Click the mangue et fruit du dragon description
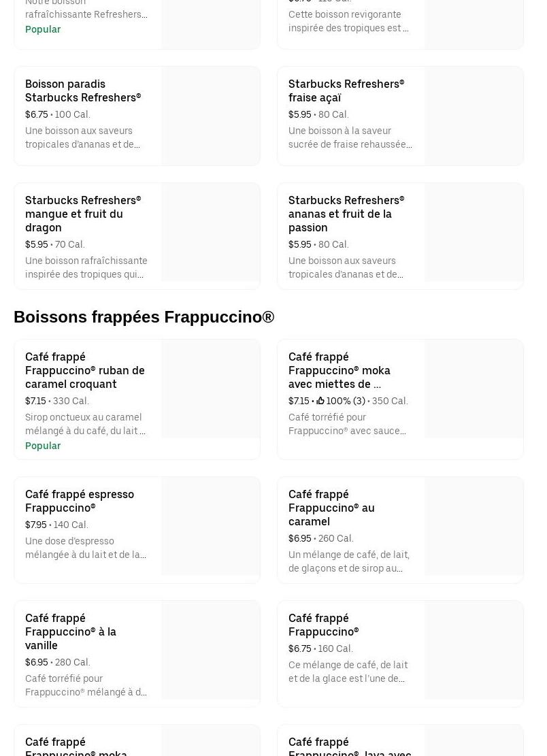547x756 pixels. click(86, 267)
